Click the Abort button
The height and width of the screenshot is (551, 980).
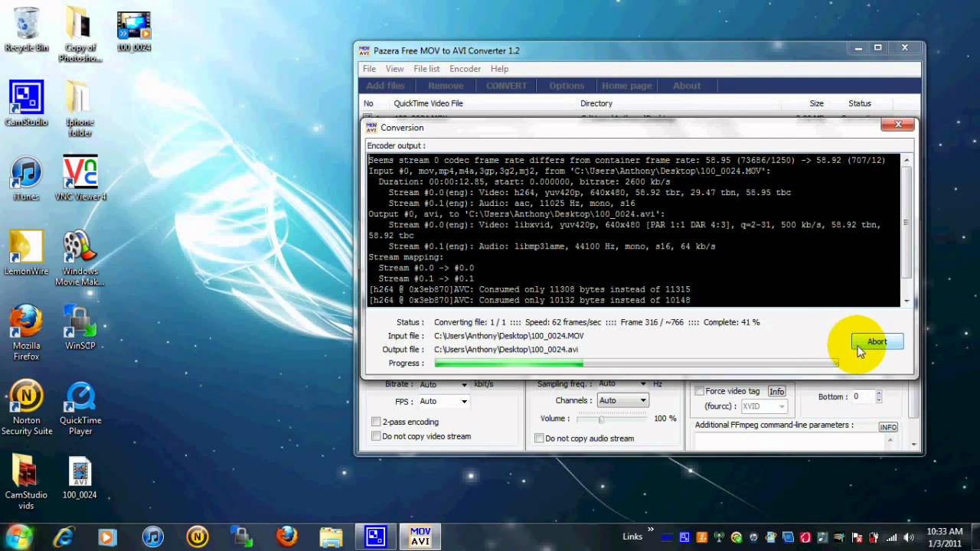tap(877, 342)
